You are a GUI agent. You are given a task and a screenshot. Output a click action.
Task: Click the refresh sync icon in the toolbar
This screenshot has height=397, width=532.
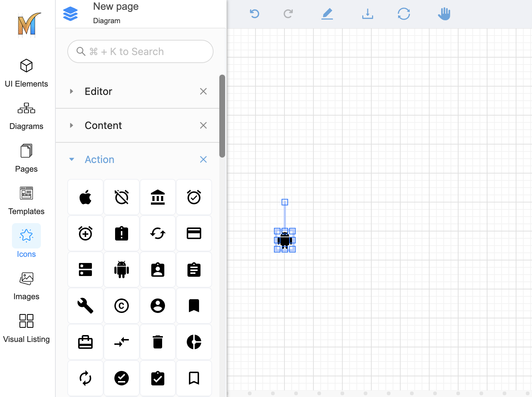pos(404,14)
